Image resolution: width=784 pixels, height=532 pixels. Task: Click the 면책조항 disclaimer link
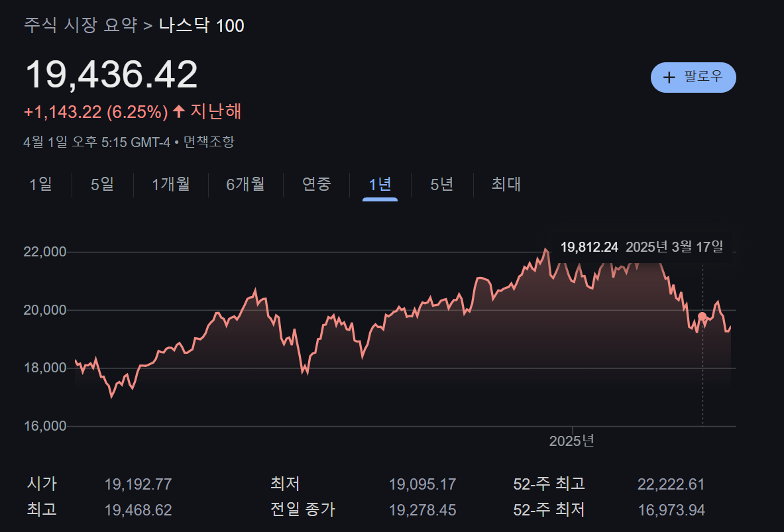click(x=209, y=142)
